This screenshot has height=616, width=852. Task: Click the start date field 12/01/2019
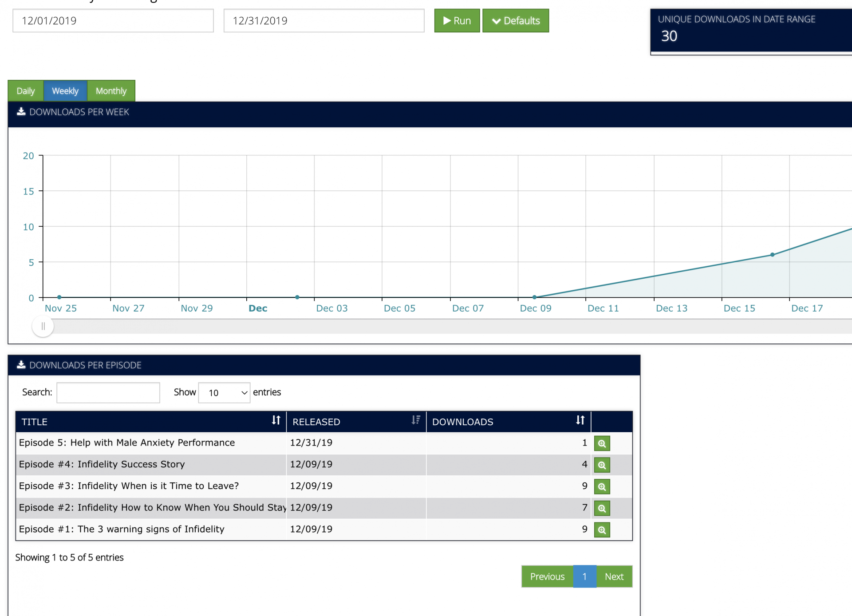(113, 21)
